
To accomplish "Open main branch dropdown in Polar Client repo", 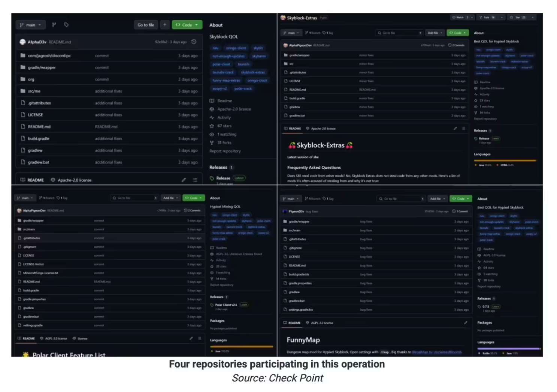I will 25,198.
